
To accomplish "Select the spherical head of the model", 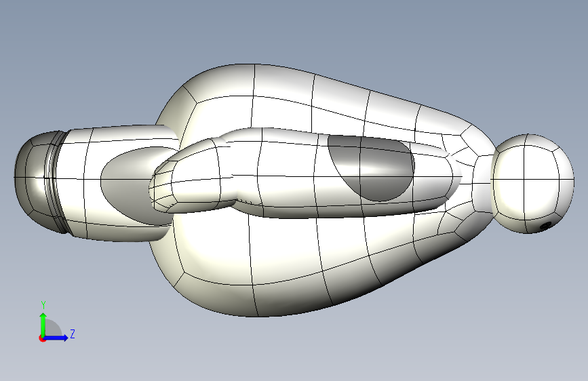I will (532, 183).
